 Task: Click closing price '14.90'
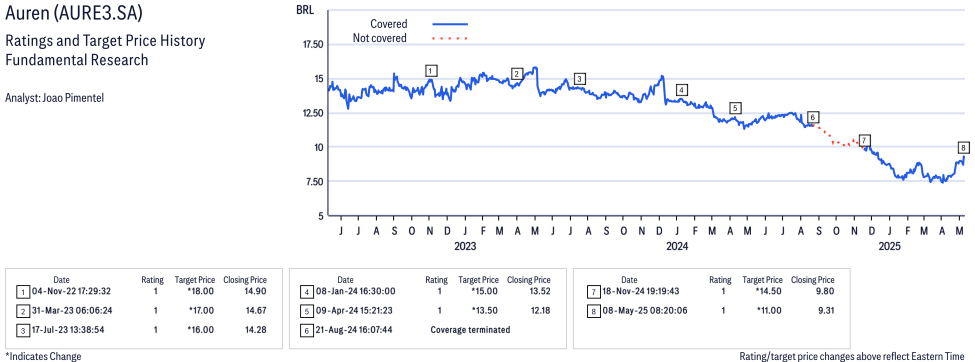point(256,291)
